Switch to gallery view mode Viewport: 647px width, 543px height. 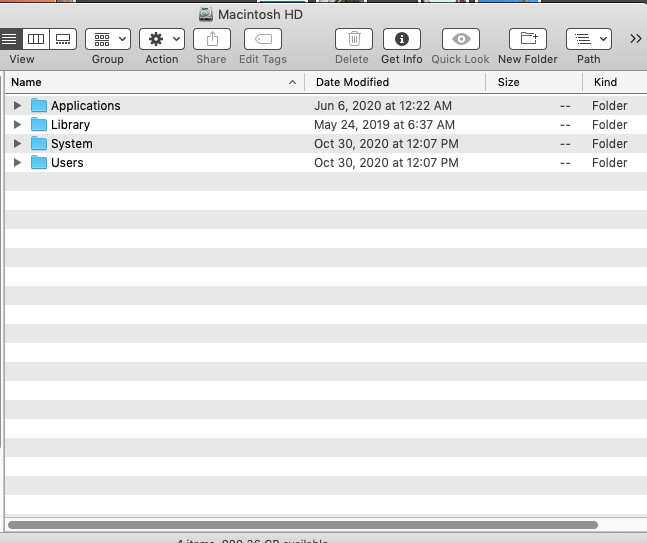click(63, 39)
